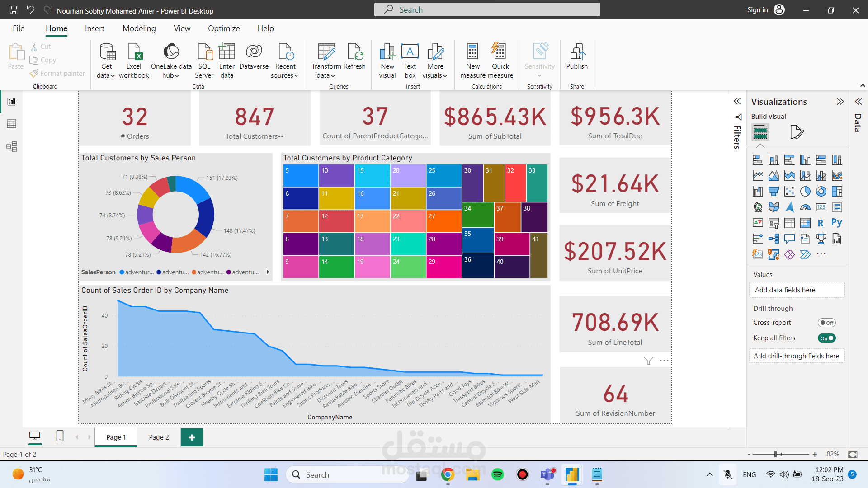Expand the Filters pane
868x488 pixels.
click(737, 101)
